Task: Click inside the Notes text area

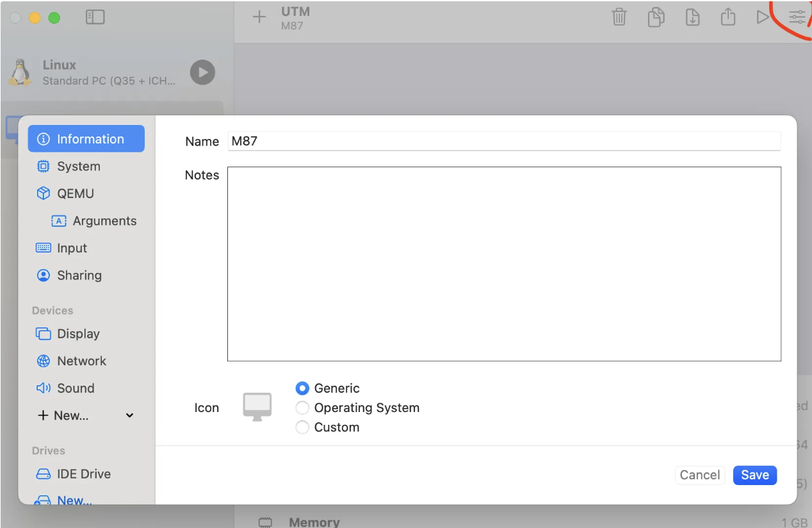Action: [x=504, y=264]
